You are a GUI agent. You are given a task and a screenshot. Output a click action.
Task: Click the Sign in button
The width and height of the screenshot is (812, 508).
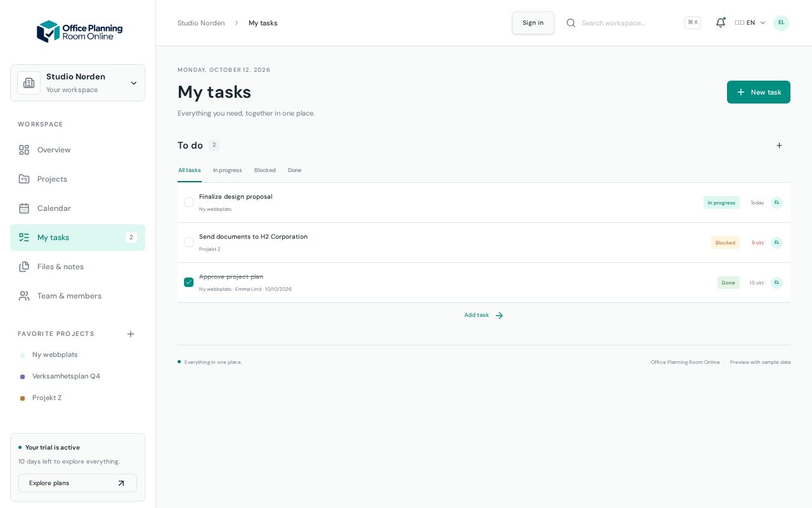pos(533,23)
